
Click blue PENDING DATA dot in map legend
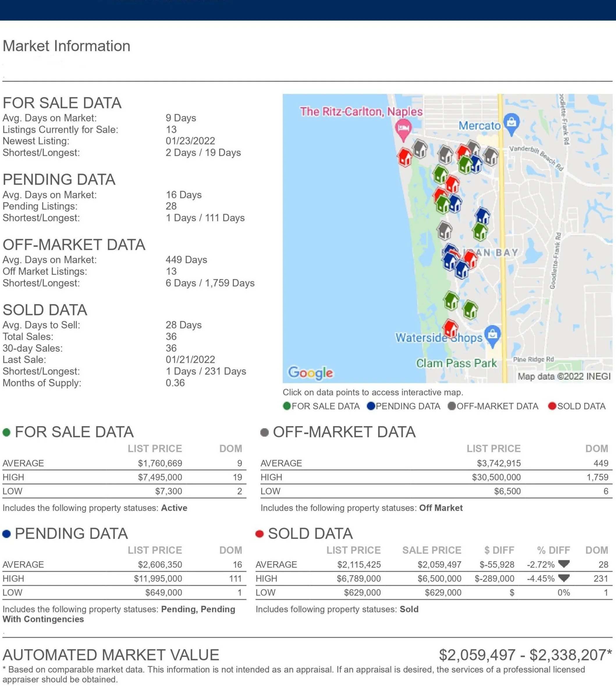[371, 406]
